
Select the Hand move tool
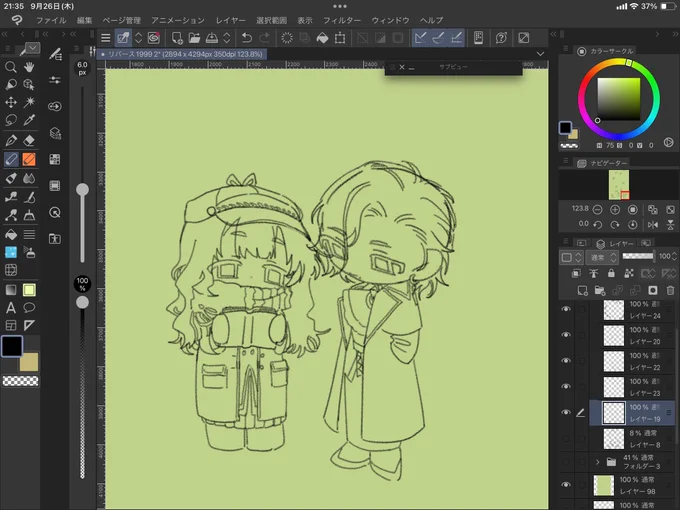(29, 67)
